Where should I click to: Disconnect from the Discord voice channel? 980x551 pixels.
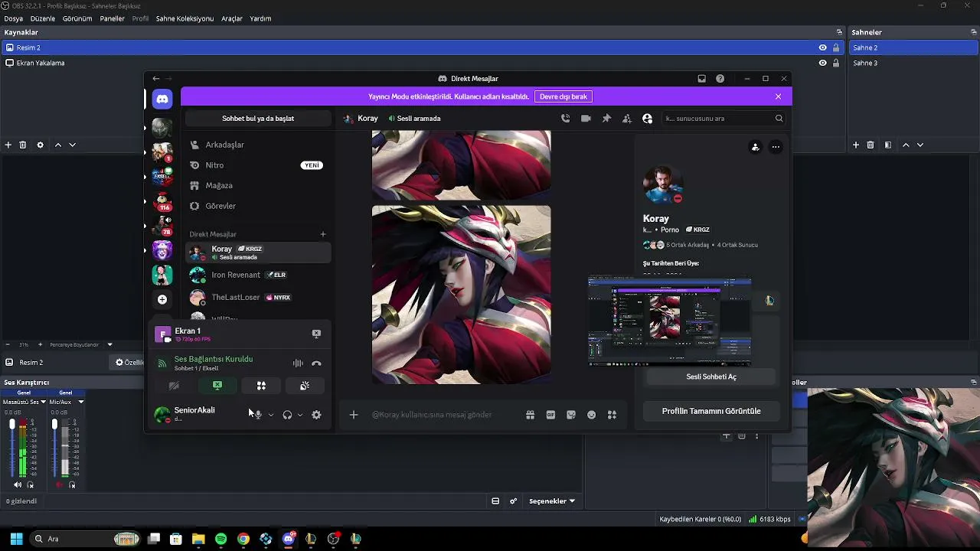point(316,364)
